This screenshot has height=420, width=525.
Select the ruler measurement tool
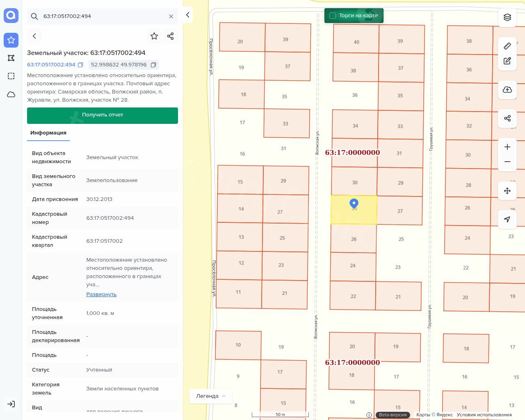coord(507,46)
